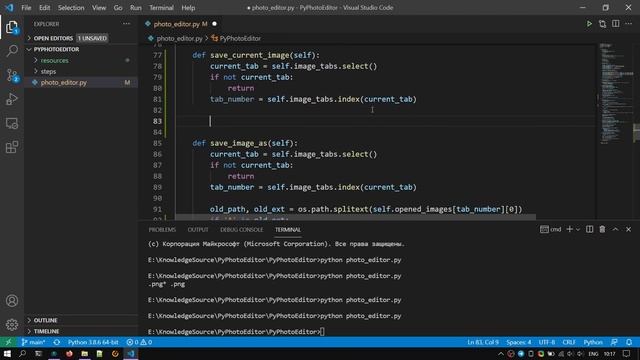Open the View menu
The height and width of the screenshot is (360, 640).
(99, 8)
